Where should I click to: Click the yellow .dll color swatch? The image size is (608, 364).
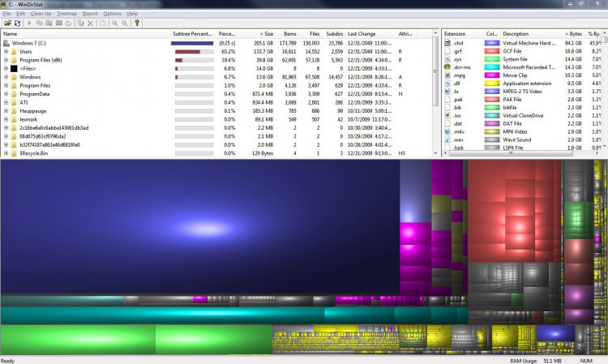coord(492,84)
